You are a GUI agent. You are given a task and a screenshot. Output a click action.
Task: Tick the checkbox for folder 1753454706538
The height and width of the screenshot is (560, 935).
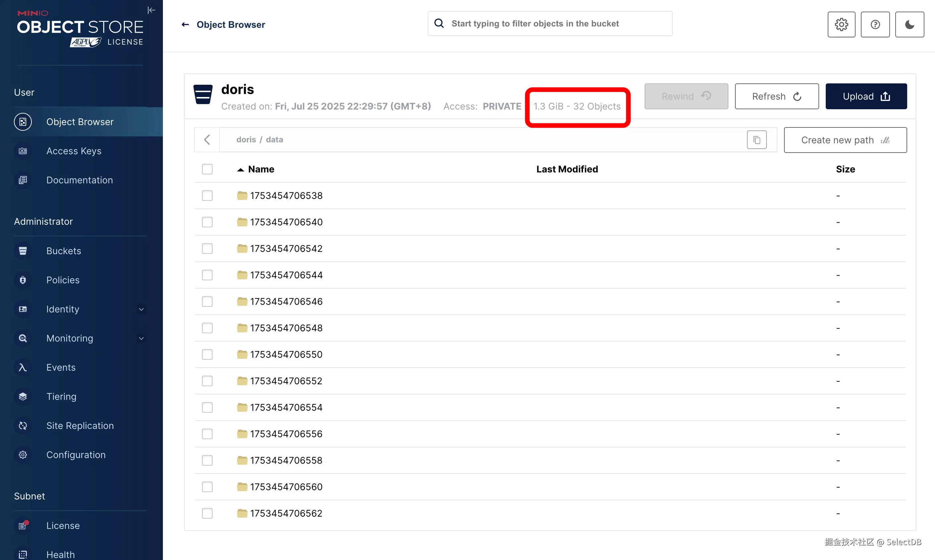[x=207, y=196]
